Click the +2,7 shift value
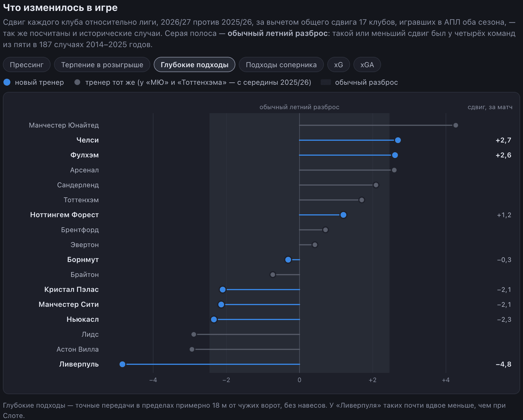The height and width of the screenshot is (420, 523). (503, 140)
